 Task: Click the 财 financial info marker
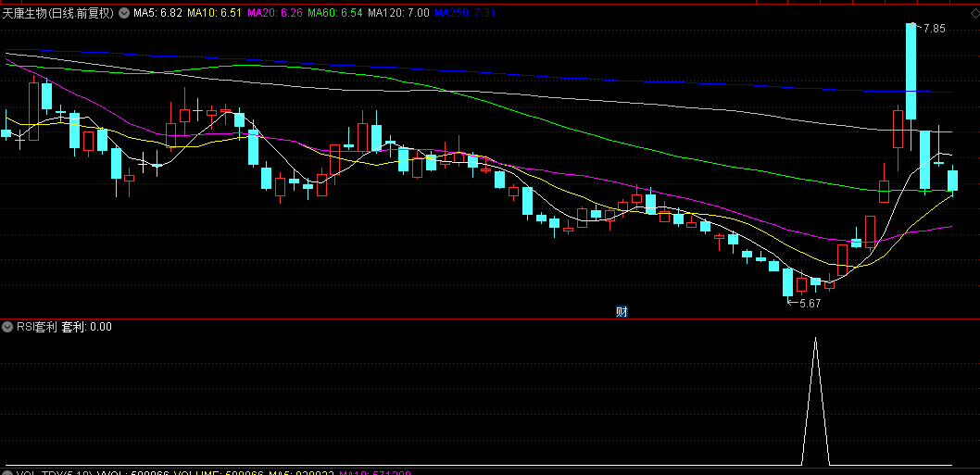coord(622,312)
